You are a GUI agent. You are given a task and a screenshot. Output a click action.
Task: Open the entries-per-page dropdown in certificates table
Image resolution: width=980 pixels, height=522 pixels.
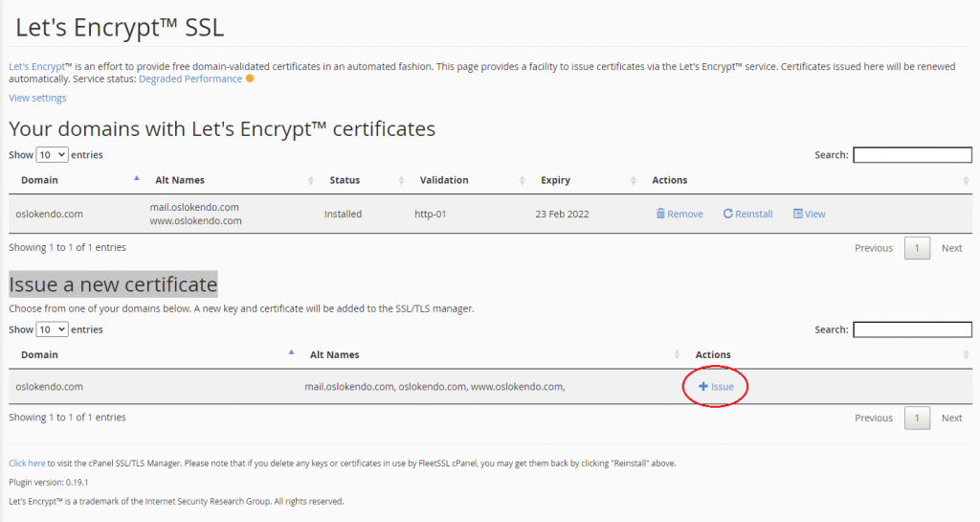click(52, 155)
